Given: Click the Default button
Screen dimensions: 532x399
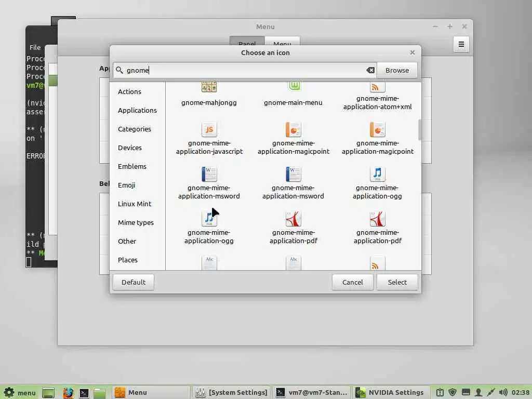Looking at the screenshot, I should click(x=134, y=282).
